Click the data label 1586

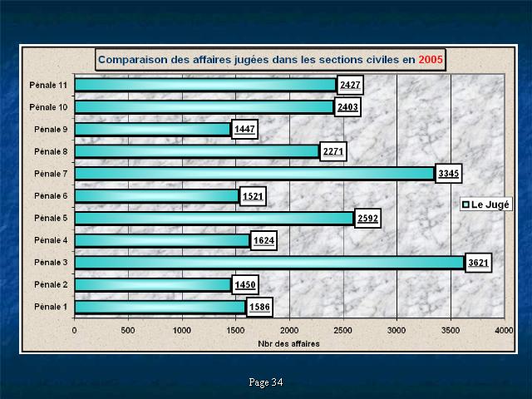259,307
